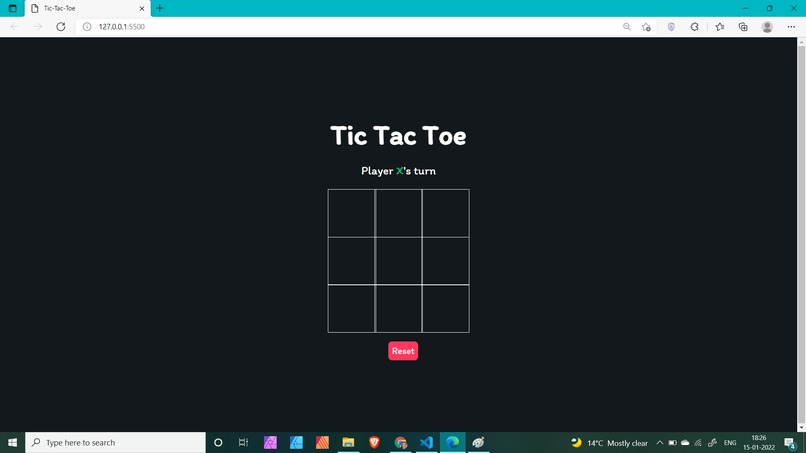Open Visual Studio Code from the taskbar

[426, 442]
